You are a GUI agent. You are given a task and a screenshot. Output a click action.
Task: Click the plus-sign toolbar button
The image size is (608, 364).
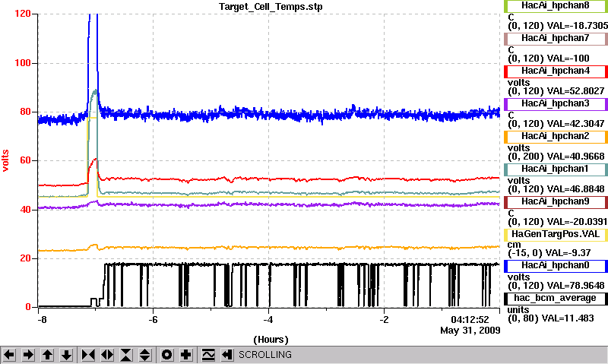coord(185,355)
